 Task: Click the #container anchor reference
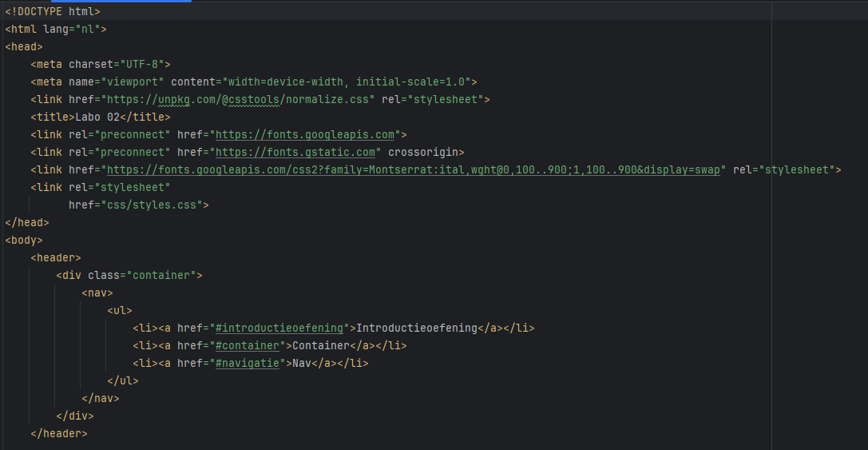click(247, 346)
